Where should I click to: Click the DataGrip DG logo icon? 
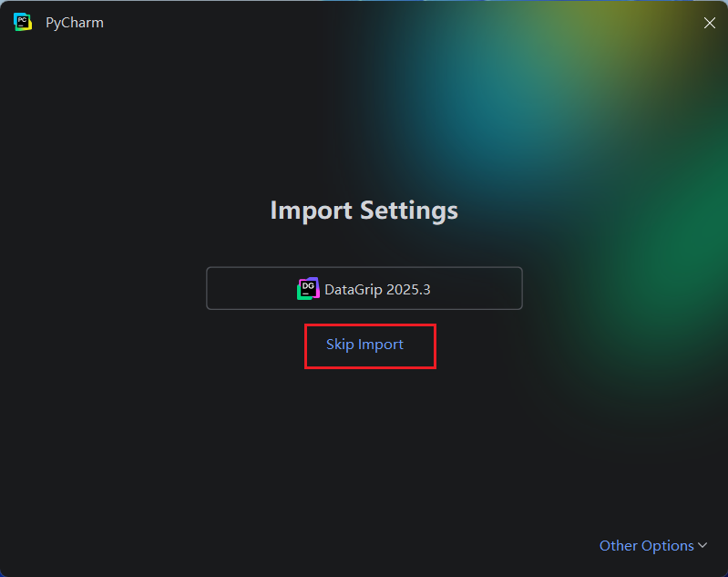pyautogui.click(x=308, y=288)
